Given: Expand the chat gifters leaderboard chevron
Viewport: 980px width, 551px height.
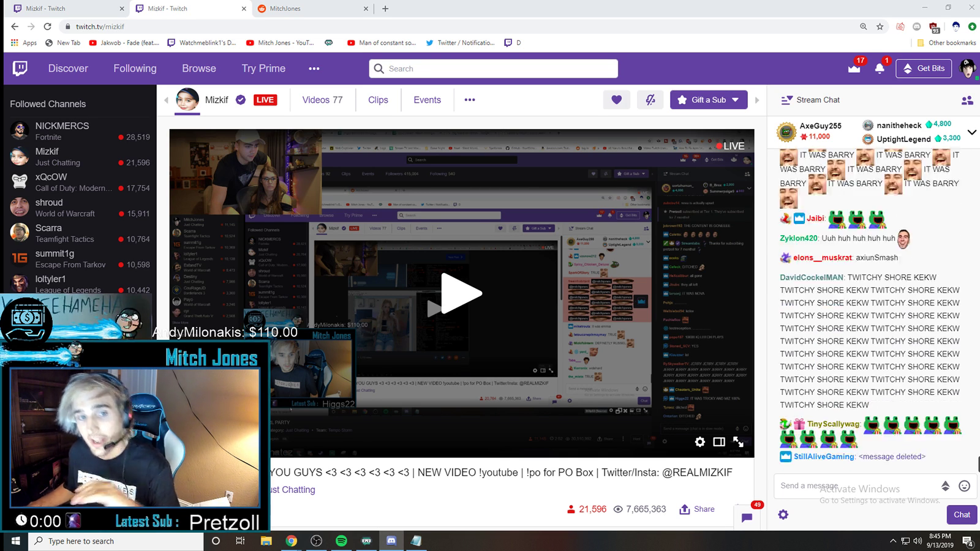Looking at the screenshot, I should coord(971,132).
